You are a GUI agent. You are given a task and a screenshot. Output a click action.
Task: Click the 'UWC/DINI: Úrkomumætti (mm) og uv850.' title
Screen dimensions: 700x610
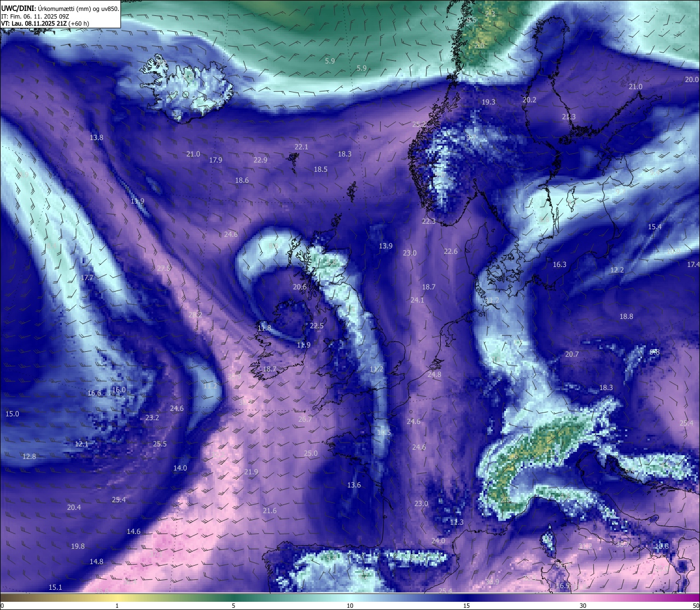point(60,8)
